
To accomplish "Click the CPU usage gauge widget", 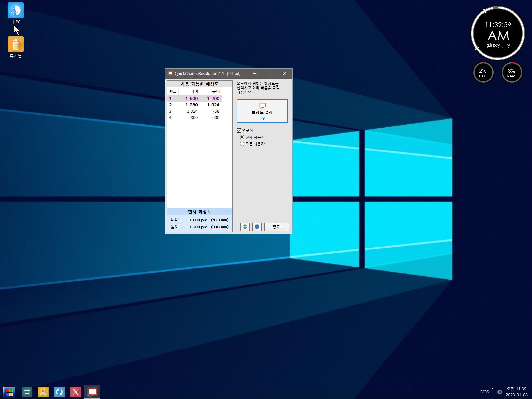I will click(483, 72).
